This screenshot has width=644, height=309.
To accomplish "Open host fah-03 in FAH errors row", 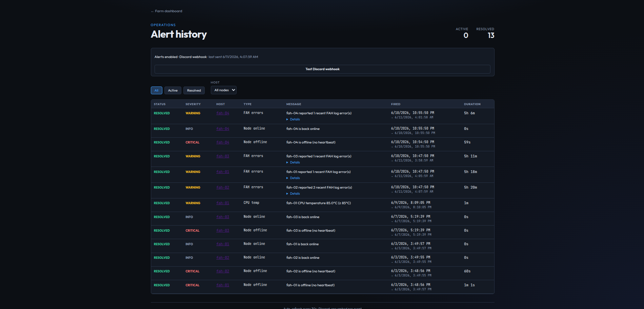I will pos(223,156).
